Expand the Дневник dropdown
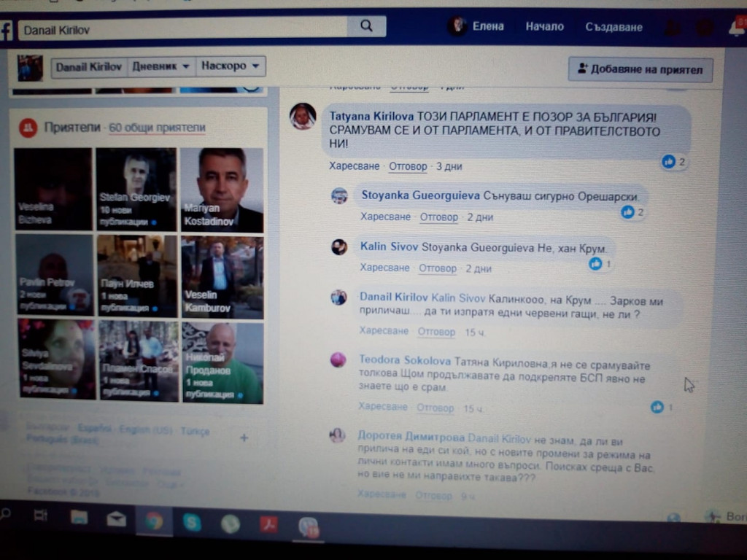 [161, 66]
